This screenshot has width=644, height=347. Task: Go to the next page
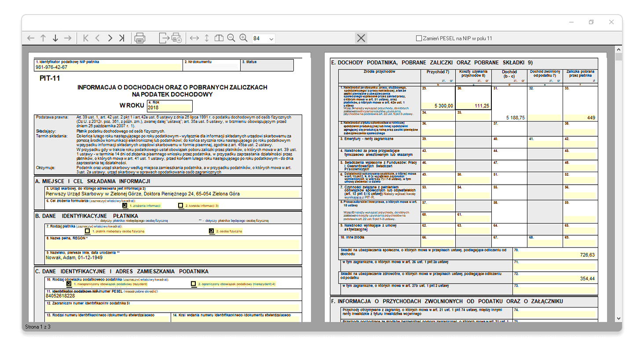coord(110,38)
